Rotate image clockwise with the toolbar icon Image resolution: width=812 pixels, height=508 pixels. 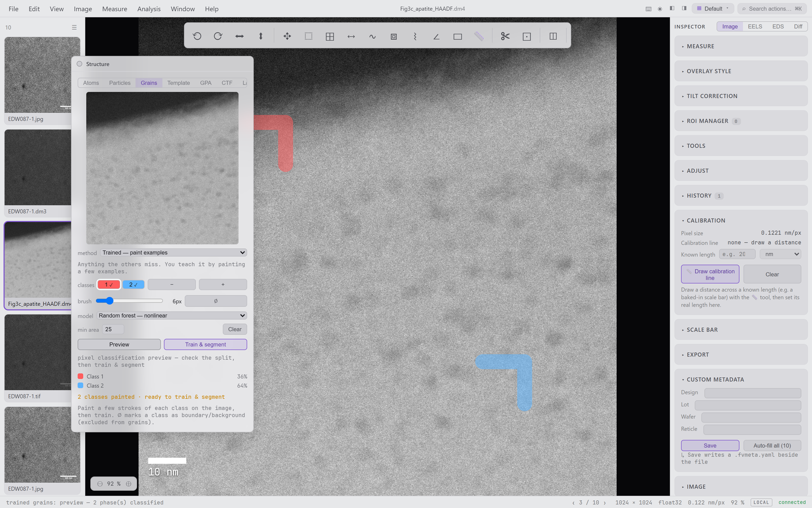coord(218,36)
